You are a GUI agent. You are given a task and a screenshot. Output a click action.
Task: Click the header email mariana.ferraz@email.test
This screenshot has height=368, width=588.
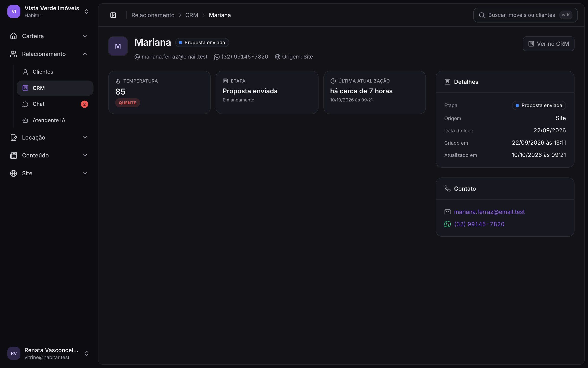click(x=174, y=57)
